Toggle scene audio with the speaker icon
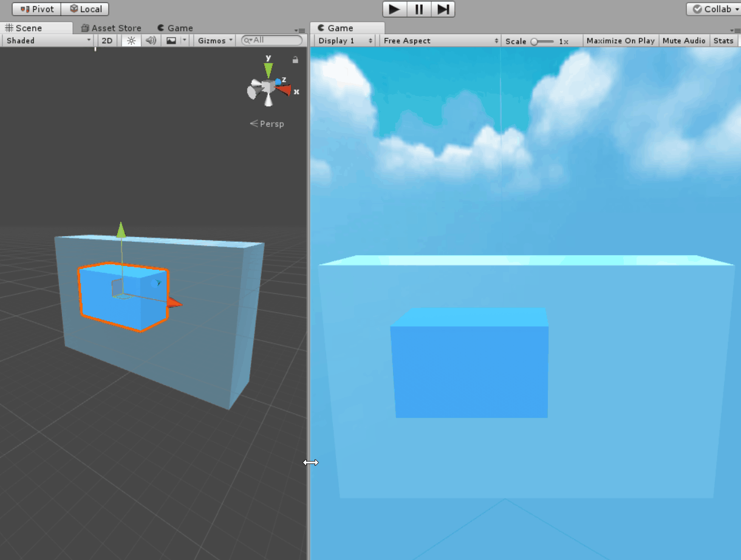This screenshot has height=560, width=741. tap(151, 41)
